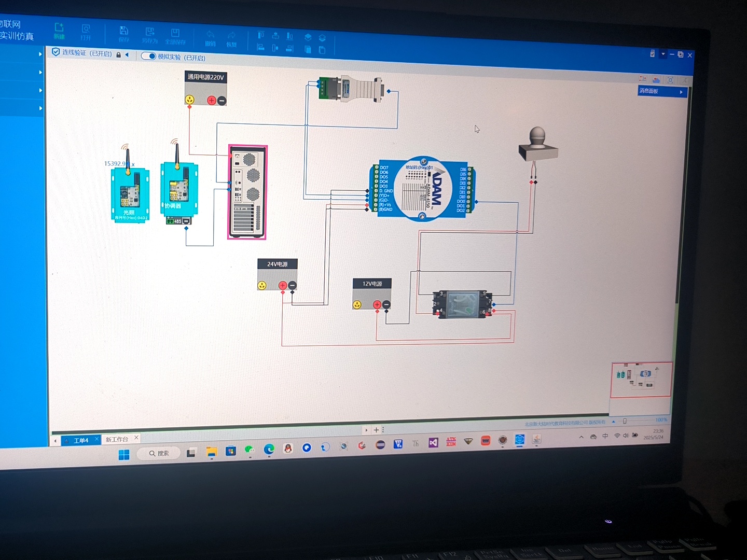This screenshot has width=747, height=560.
Task: Select the 通用电源220V power supply
Action: click(x=206, y=88)
